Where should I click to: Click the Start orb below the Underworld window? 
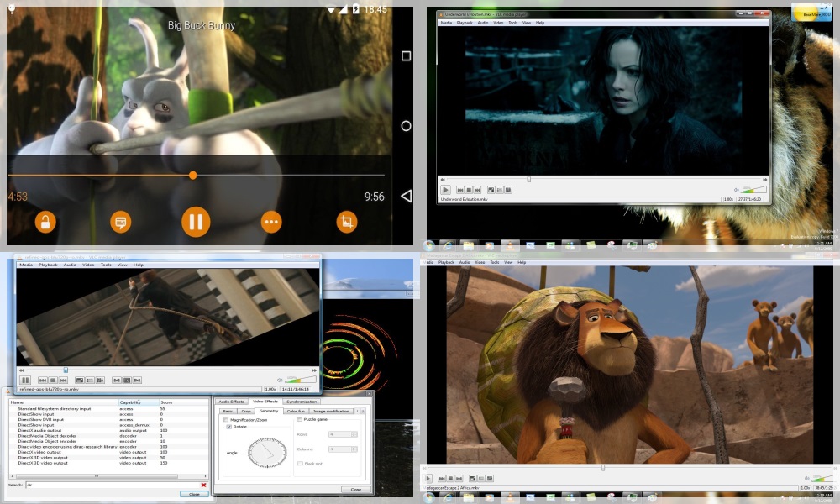click(x=428, y=245)
